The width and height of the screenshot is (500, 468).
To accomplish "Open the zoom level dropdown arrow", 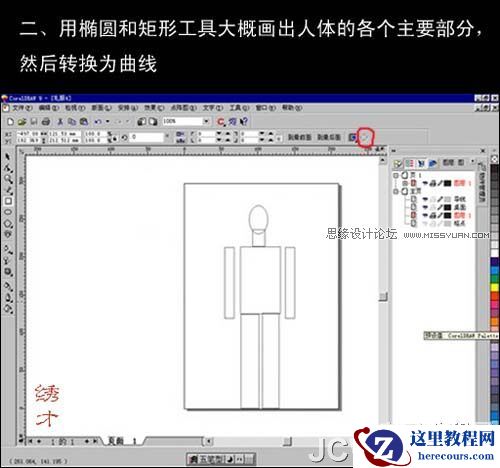I will coord(206,121).
